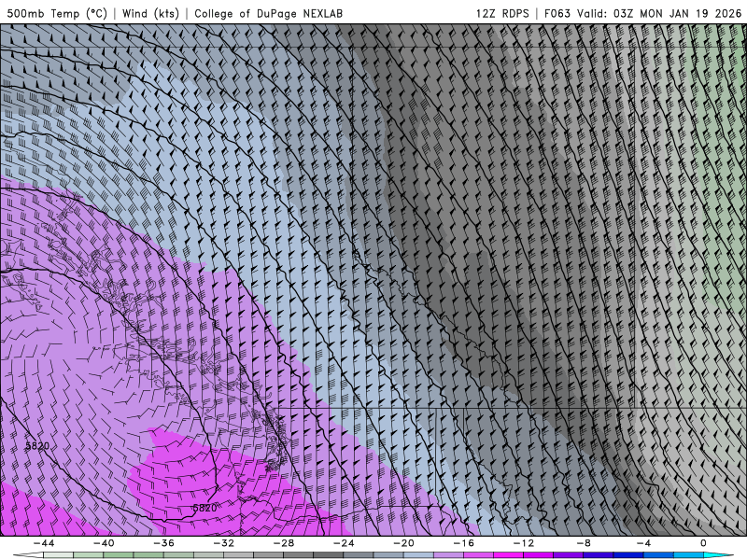Click the "12Z RDPS" model run label
The image size is (747, 560).
click(x=502, y=13)
